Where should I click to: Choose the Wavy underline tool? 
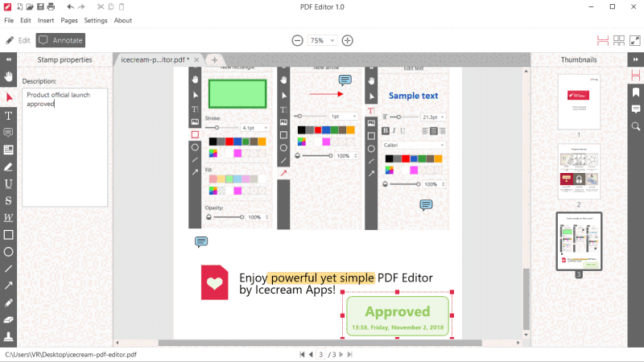click(8, 217)
